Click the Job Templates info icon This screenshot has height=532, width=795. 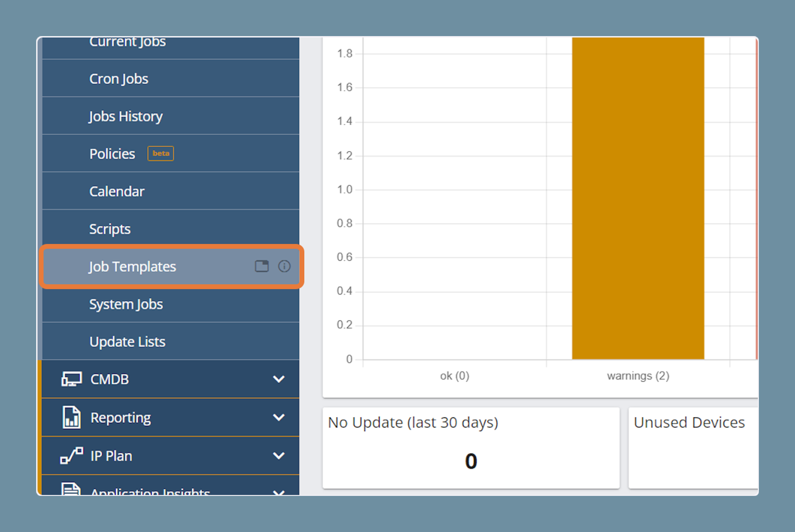click(x=284, y=267)
